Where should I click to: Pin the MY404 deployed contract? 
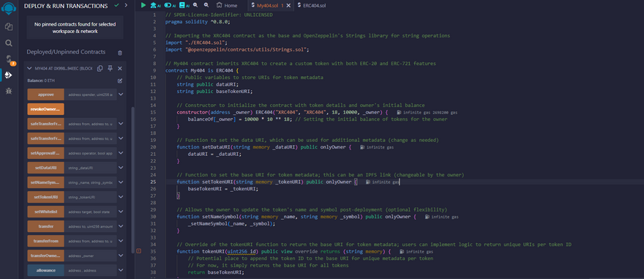[110, 69]
